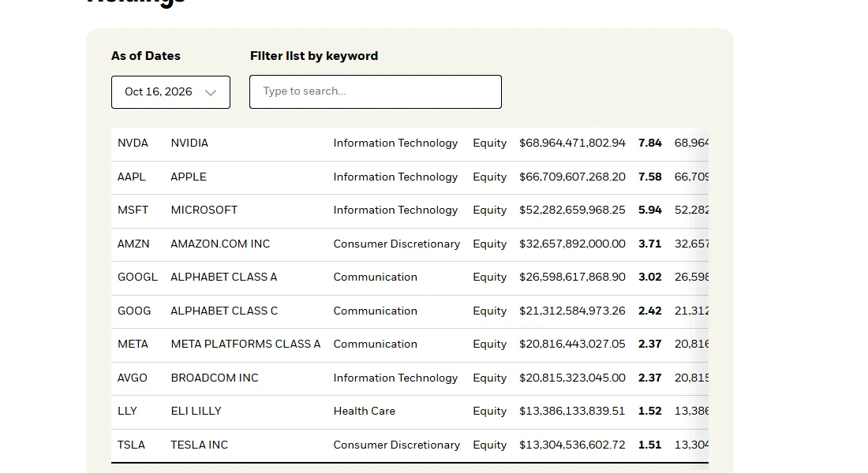This screenshot has height=473, width=868.
Task: Click the MICROSOFT name cell
Action: tap(204, 210)
